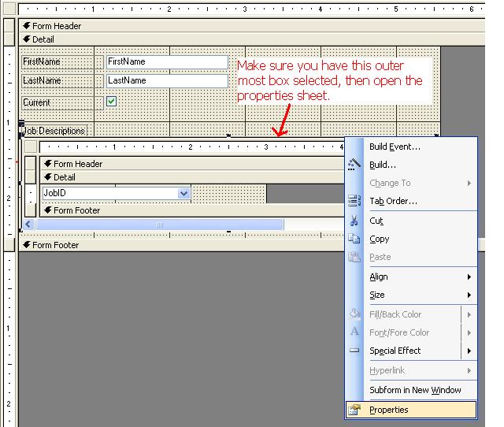Click the main Detail section bar

(252, 39)
